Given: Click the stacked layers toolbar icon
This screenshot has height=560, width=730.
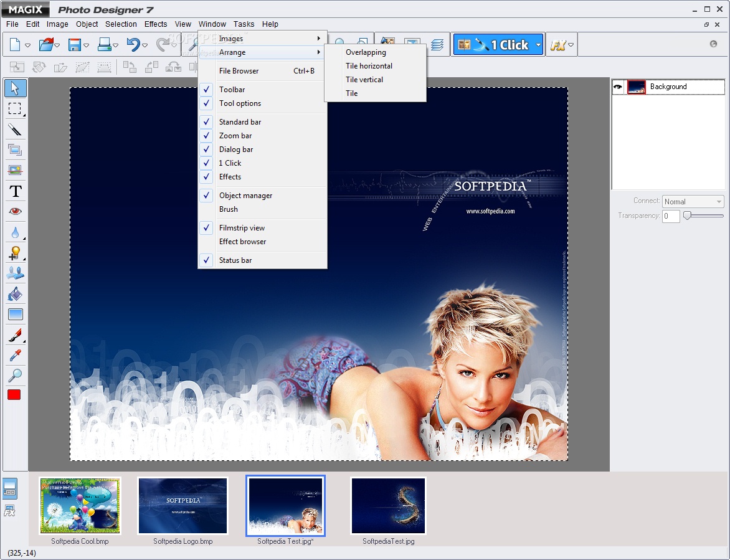Looking at the screenshot, I should 437,45.
